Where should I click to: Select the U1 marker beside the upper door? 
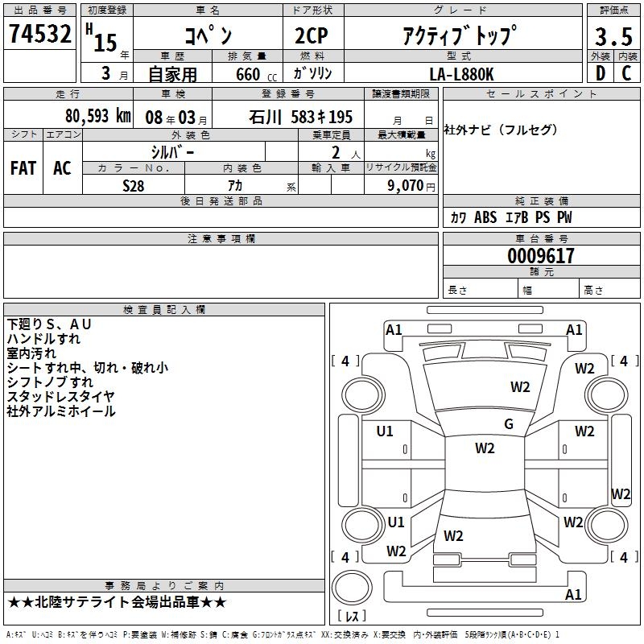385,431
